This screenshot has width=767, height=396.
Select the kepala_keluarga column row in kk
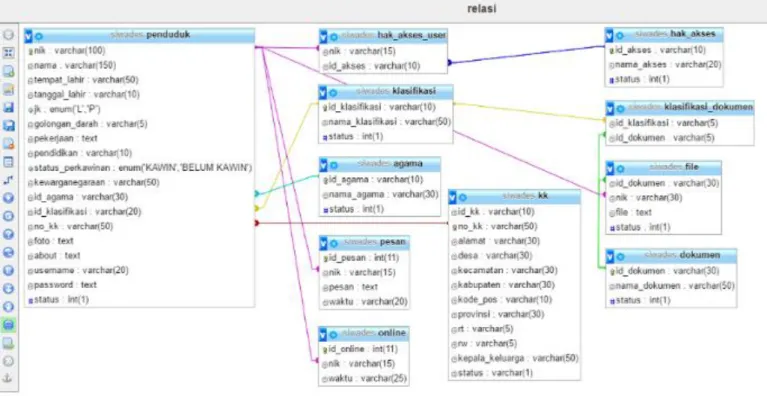(x=515, y=358)
